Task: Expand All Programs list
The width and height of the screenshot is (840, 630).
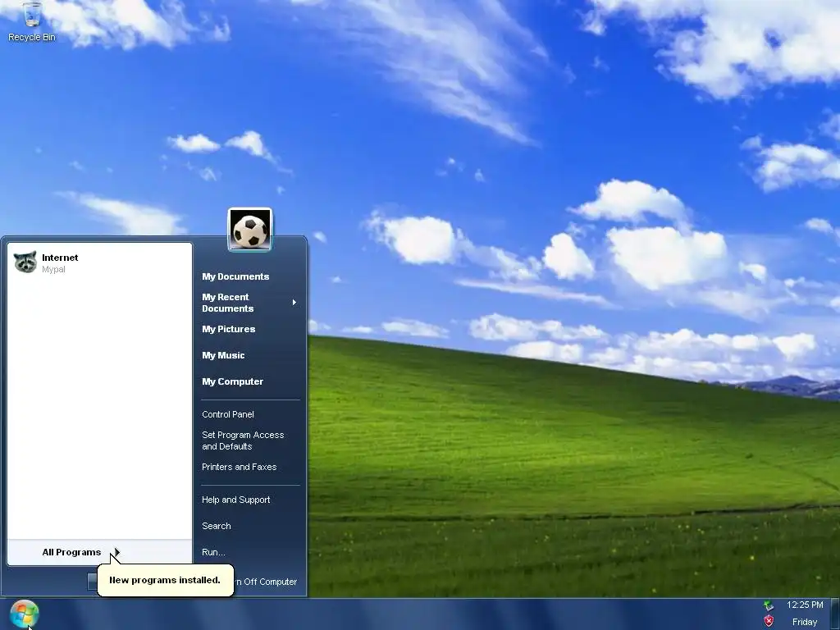Action: coord(99,552)
